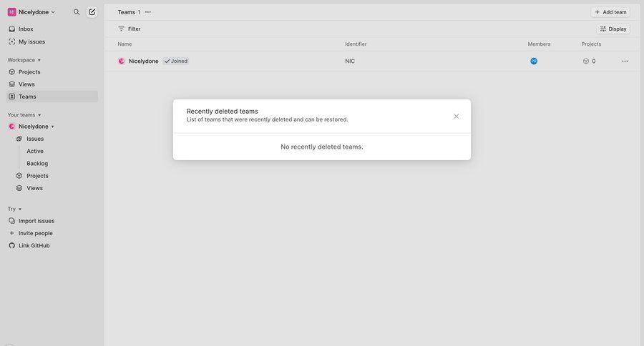Click the member avatar in Members column
Screen dimensions: 644x346
(x=534, y=61)
